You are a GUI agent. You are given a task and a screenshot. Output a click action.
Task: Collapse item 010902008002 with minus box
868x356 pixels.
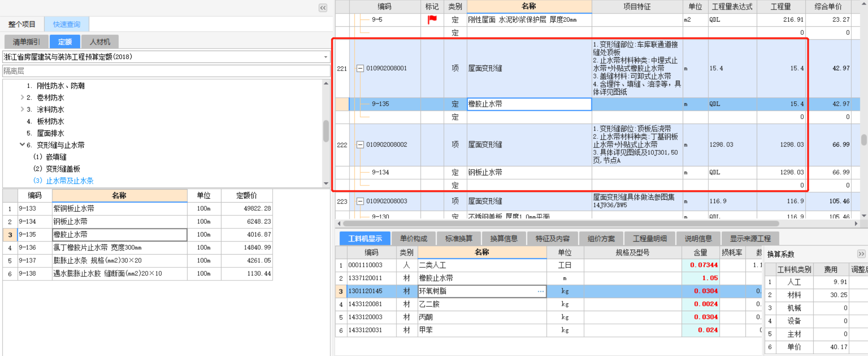360,145
